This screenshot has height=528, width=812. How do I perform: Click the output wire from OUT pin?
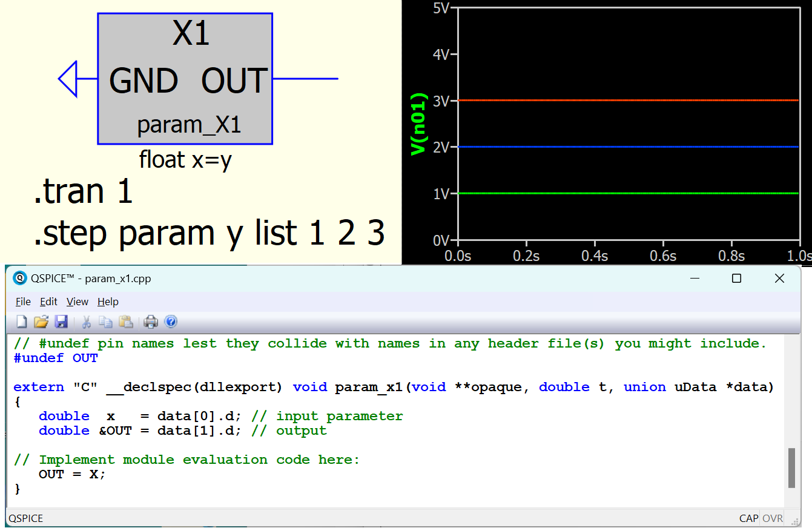(305, 79)
